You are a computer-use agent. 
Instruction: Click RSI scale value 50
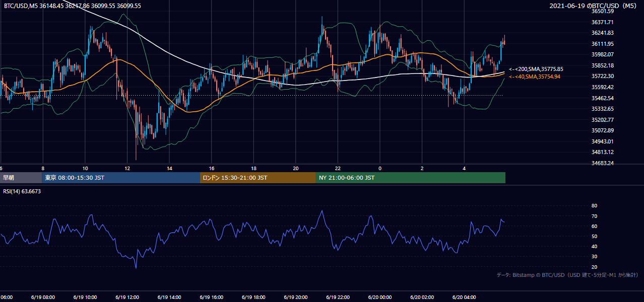coord(594,236)
